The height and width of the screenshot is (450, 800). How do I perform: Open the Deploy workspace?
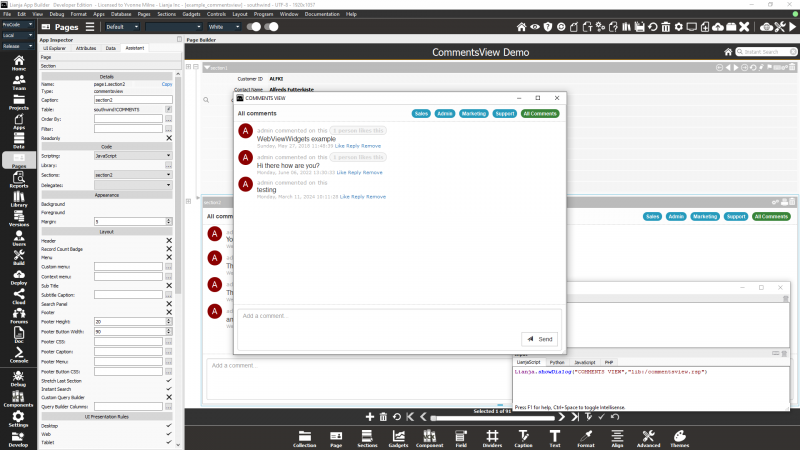[18, 277]
